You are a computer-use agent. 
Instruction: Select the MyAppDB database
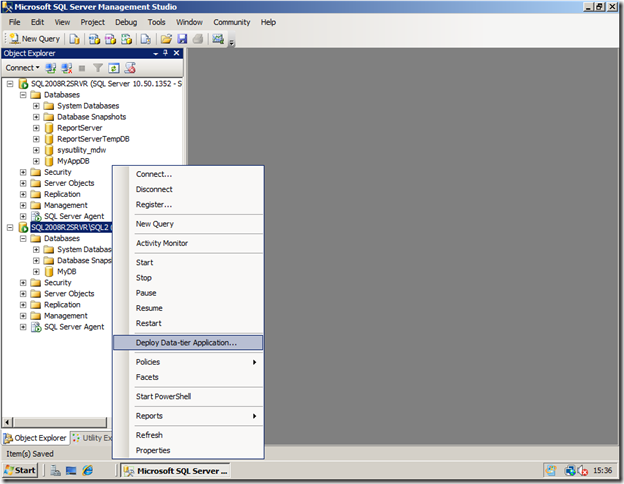pos(73,161)
